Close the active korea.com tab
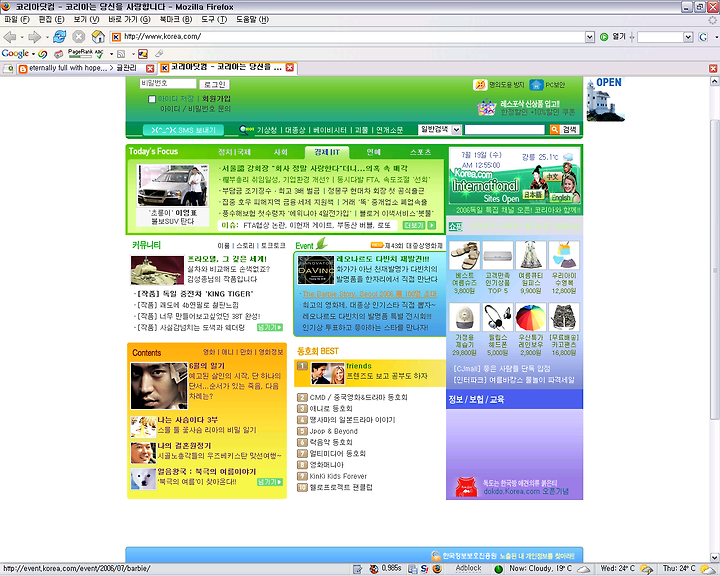The height and width of the screenshot is (576, 720). click(290, 68)
